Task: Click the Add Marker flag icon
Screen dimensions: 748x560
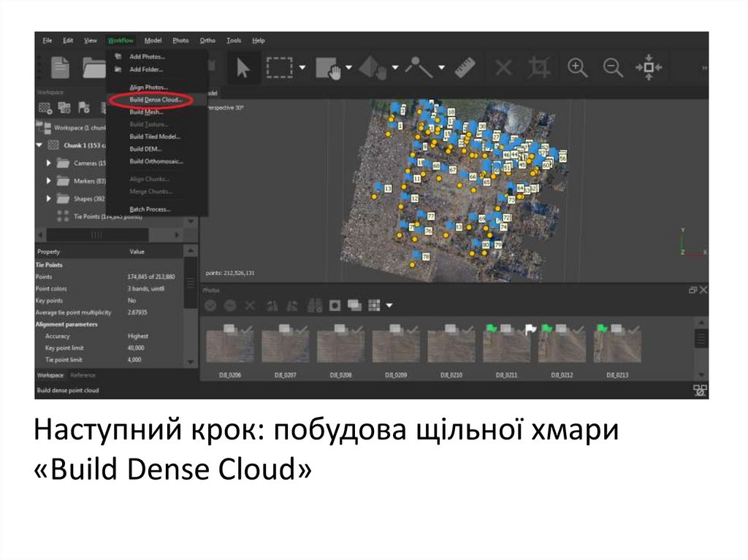Action: click(84, 108)
